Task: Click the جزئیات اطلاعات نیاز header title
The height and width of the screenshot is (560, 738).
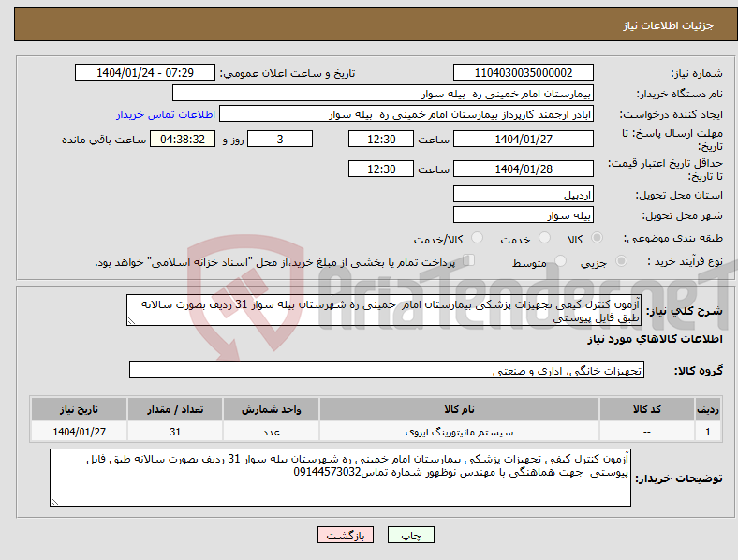Action: pyautogui.click(x=669, y=25)
